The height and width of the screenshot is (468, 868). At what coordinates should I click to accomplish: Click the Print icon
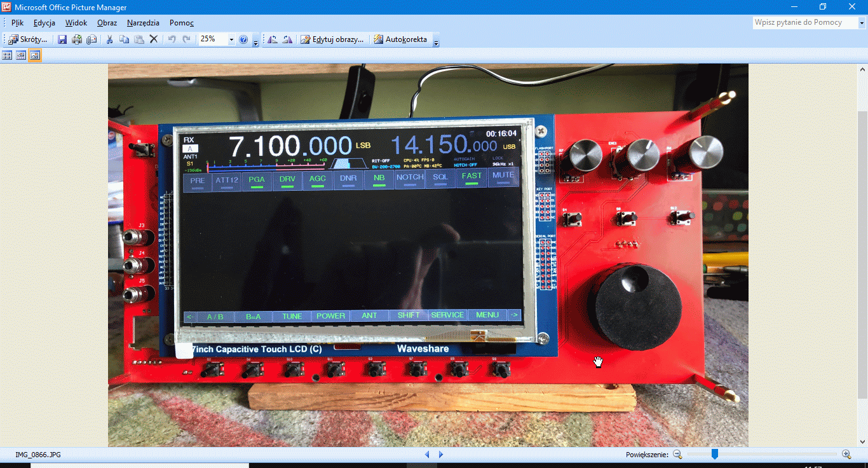pos(77,39)
